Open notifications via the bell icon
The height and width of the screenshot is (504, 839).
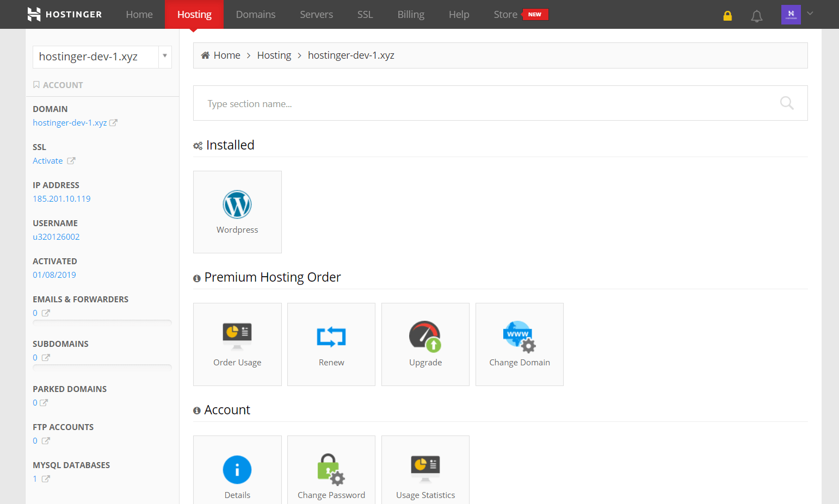[x=756, y=16]
